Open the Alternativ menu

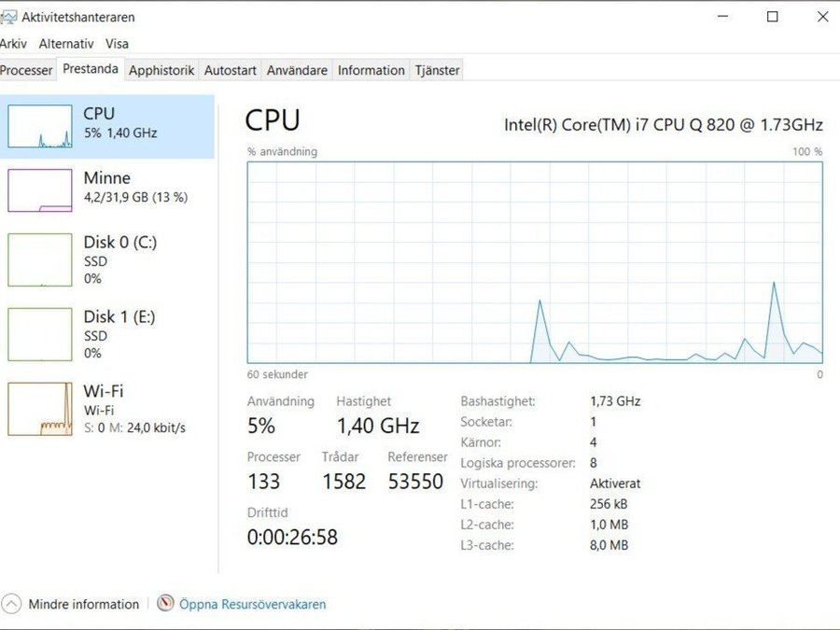click(x=66, y=43)
